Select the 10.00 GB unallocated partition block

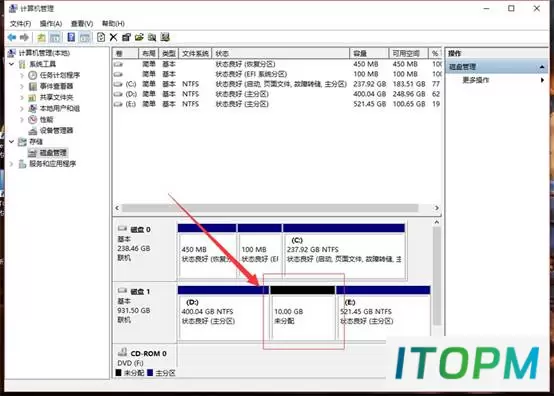pos(303,313)
